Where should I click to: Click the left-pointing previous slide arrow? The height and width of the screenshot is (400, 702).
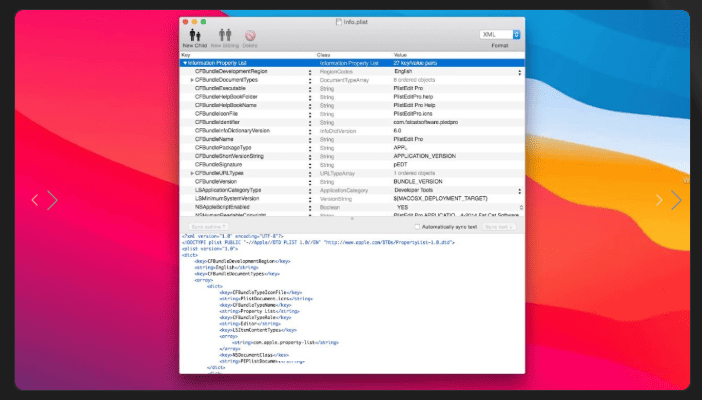[35, 200]
